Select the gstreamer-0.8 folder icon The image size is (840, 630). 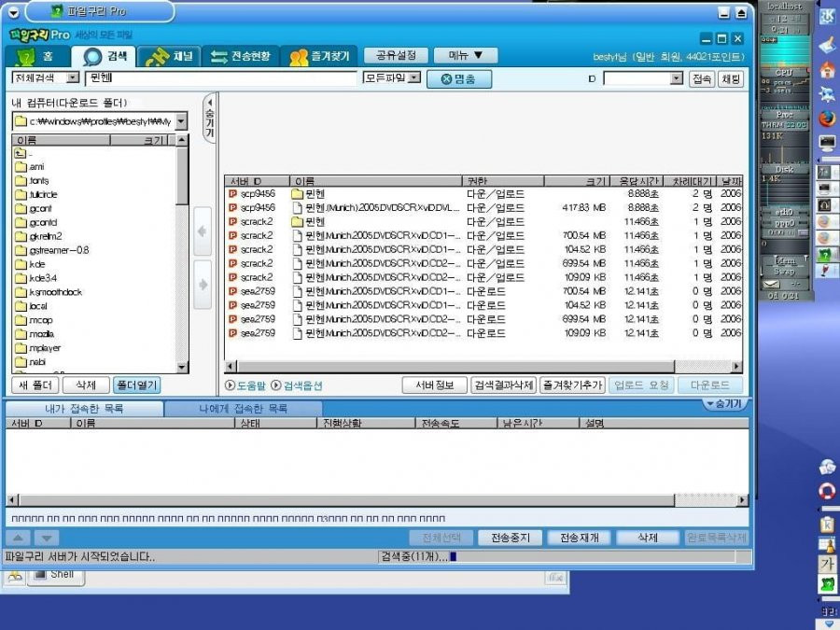click(x=21, y=250)
